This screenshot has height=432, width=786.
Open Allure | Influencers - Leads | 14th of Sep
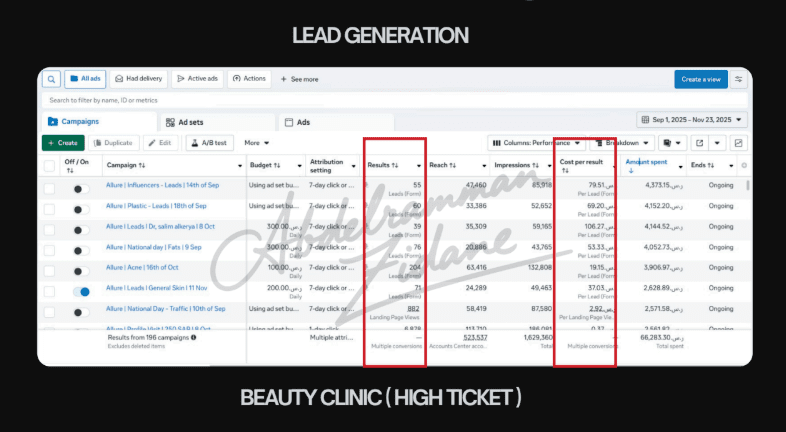click(x=162, y=185)
